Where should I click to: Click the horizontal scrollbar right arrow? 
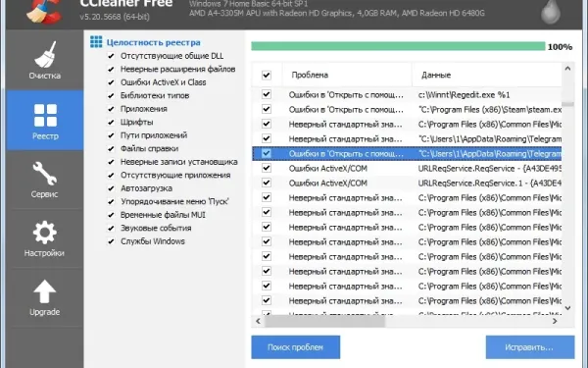click(x=555, y=321)
